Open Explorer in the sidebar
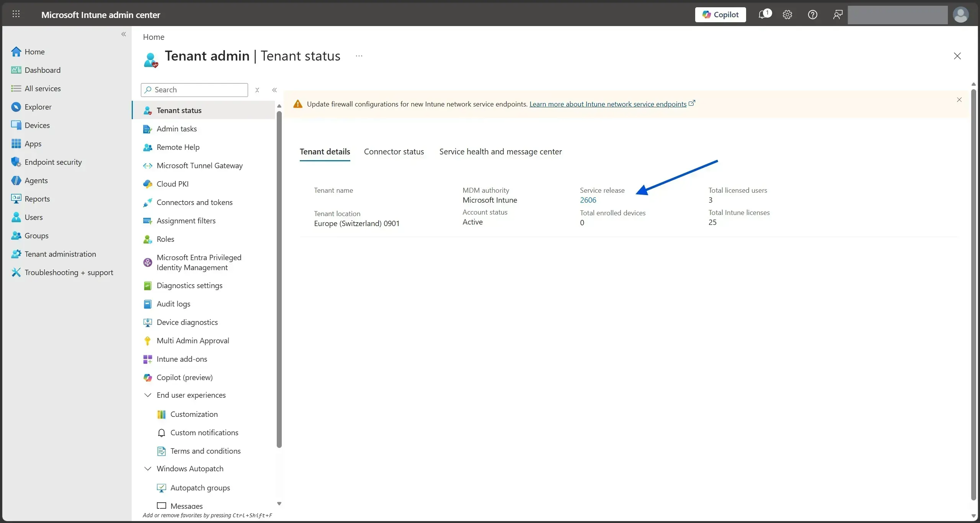Viewport: 980px width, 523px height. [38, 107]
